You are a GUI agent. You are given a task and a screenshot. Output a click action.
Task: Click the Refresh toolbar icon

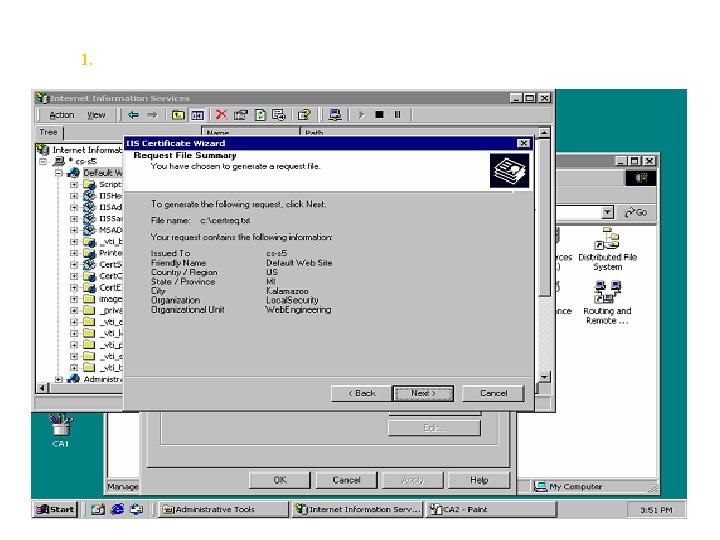[260, 115]
